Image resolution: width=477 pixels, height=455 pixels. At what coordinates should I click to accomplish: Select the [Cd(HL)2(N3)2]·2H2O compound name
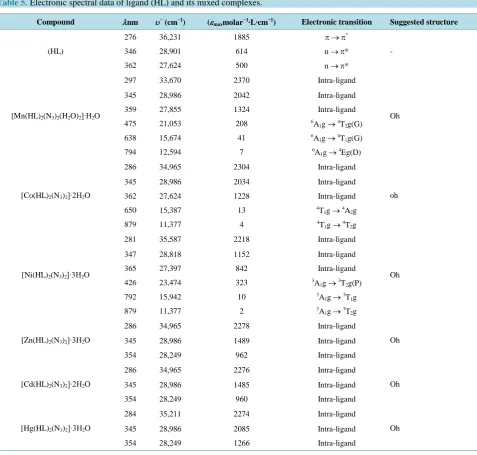[x=56, y=384]
